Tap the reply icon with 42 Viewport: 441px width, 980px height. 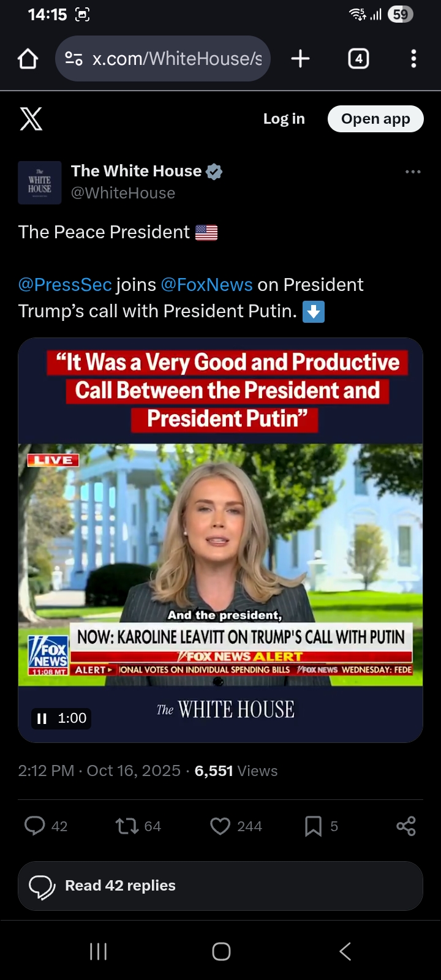tap(35, 826)
